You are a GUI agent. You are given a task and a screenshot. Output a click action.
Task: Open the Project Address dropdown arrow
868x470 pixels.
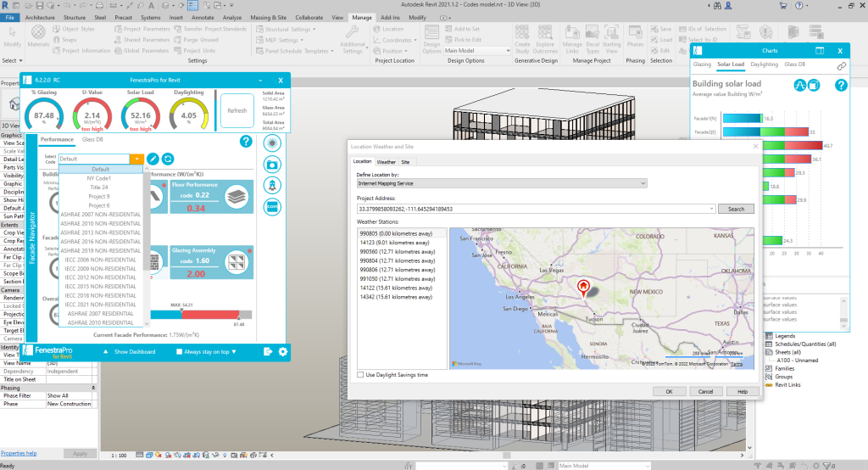[x=711, y=209]
